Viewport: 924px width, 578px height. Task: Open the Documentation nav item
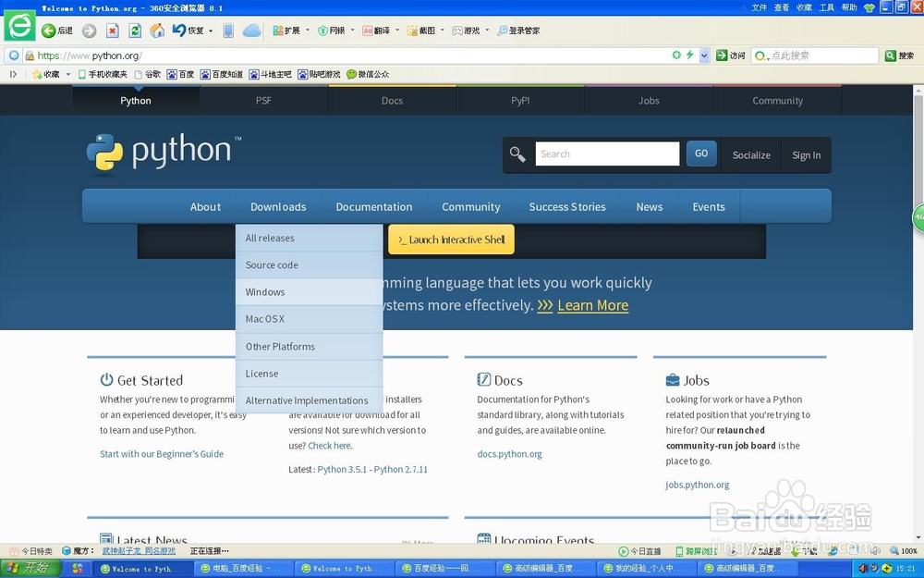pos(374,207)
